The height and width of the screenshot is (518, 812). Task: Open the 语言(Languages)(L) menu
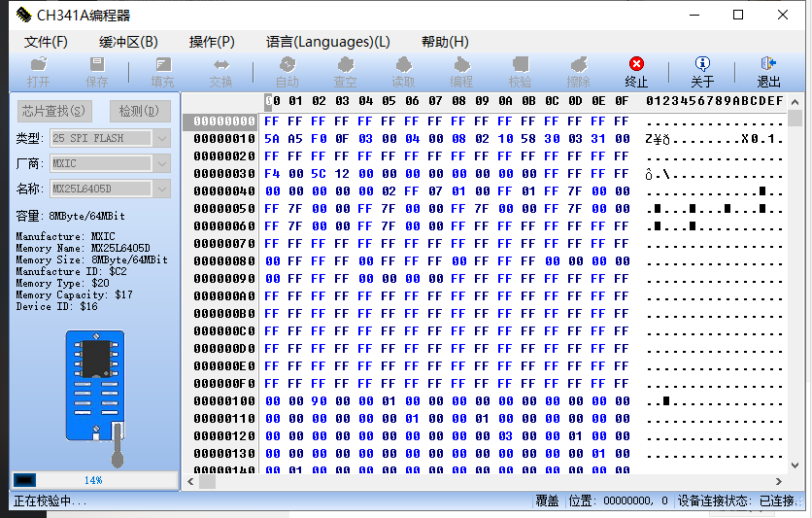(327, 42)
